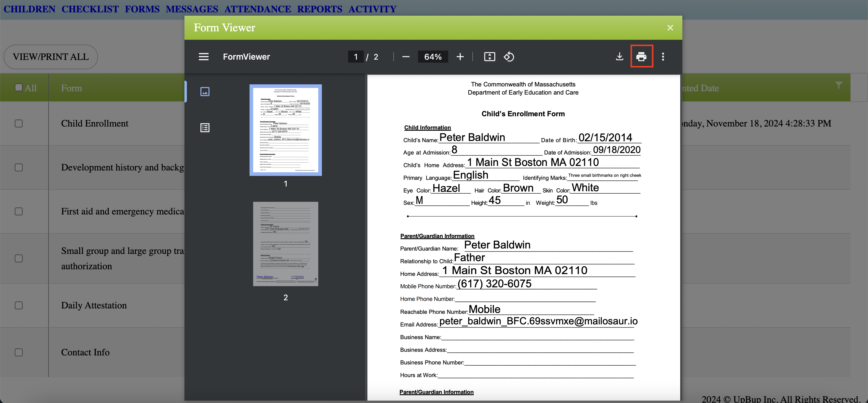This screenshot has width=868, height=403.
Task: Zoom out with the minus icon
Action: pos(406,57)
